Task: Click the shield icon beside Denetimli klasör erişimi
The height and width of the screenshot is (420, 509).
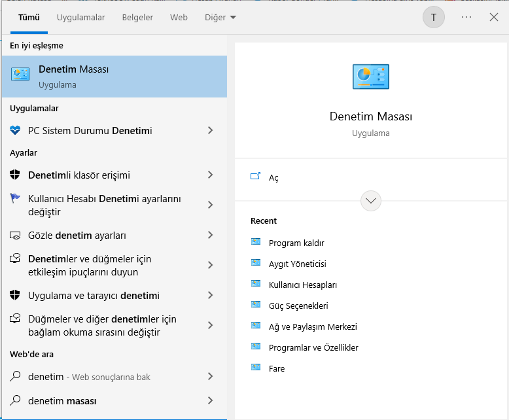Action: pyautogui.click(x=16, y=175)
